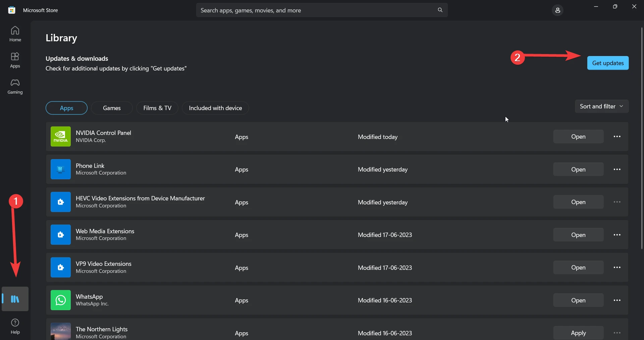This screenshot has width=644, height=340.
Task: Click the Get updates button
Action: click(x=608, y=63)
